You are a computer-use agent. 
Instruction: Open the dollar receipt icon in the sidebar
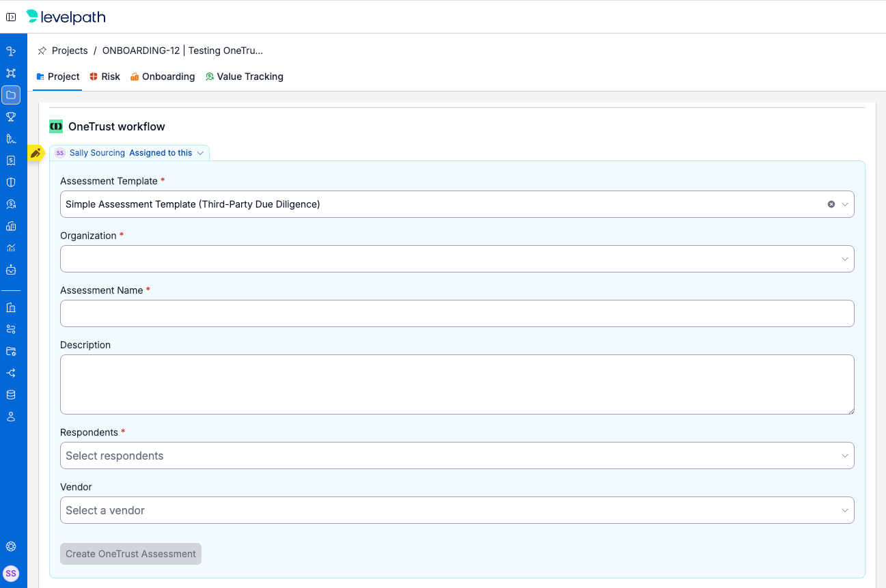click(x=11, y=160)
